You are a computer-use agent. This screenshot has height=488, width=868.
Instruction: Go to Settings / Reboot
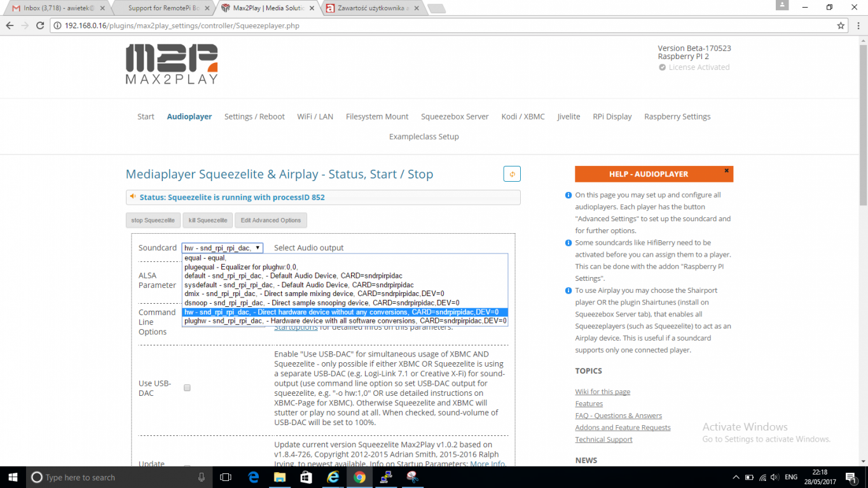254,116
